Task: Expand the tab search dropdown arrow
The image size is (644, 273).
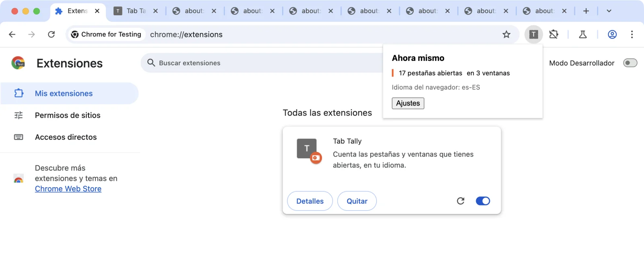Action: click(x=609, y=11)
